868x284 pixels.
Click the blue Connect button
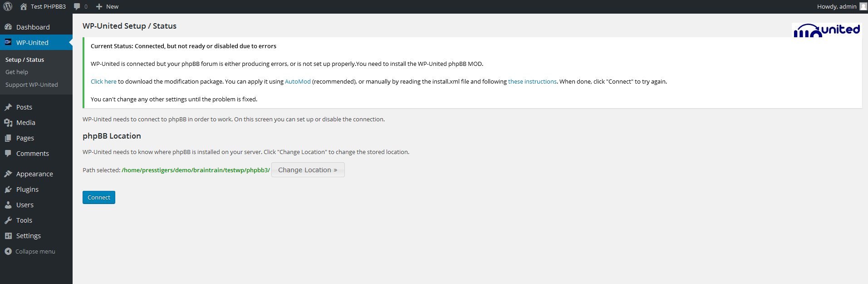click(99, 198)
